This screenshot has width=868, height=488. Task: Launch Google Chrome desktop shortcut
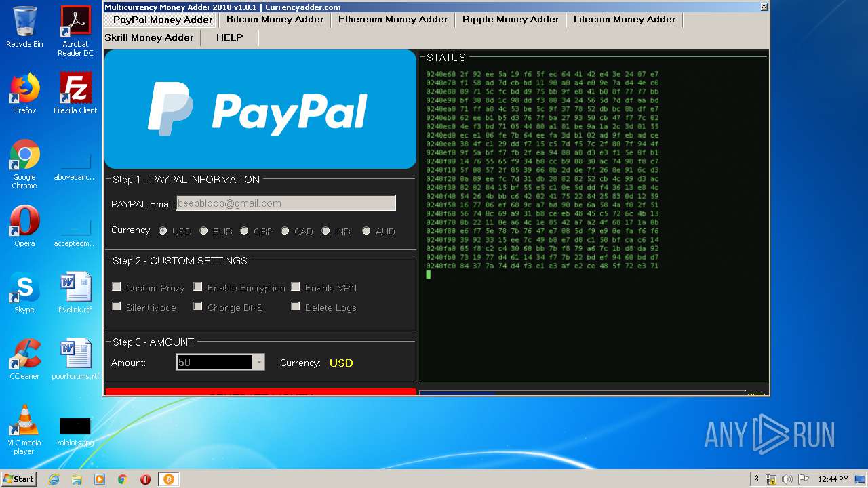pos(24,164)
